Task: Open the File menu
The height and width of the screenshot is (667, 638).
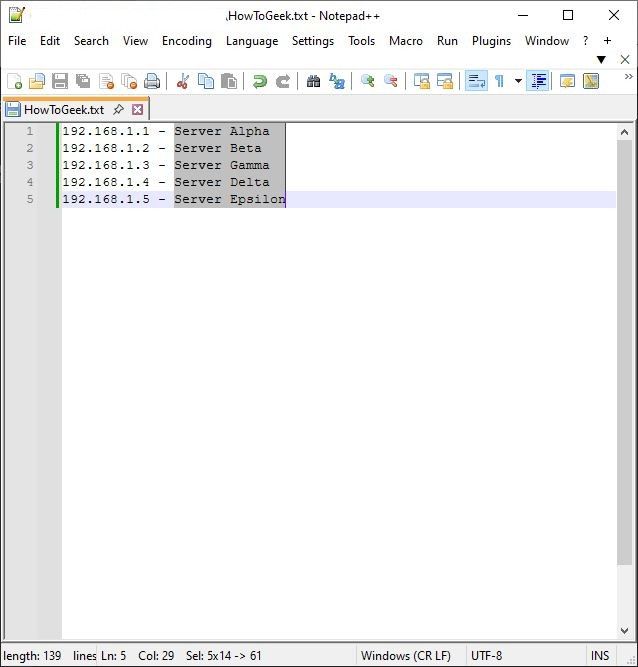Action: click(x=17, y=41)
